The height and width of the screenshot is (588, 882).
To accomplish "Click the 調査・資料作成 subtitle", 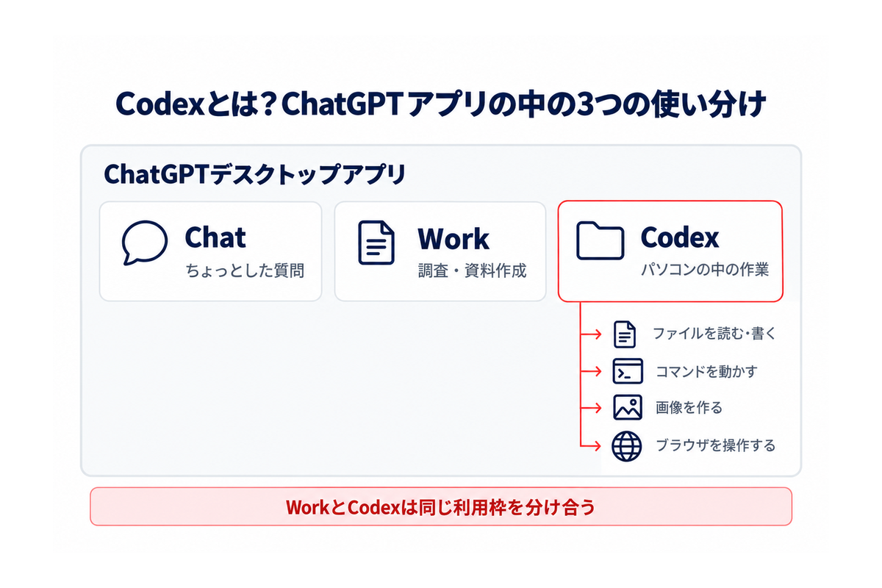I will (x=473, y=270).
